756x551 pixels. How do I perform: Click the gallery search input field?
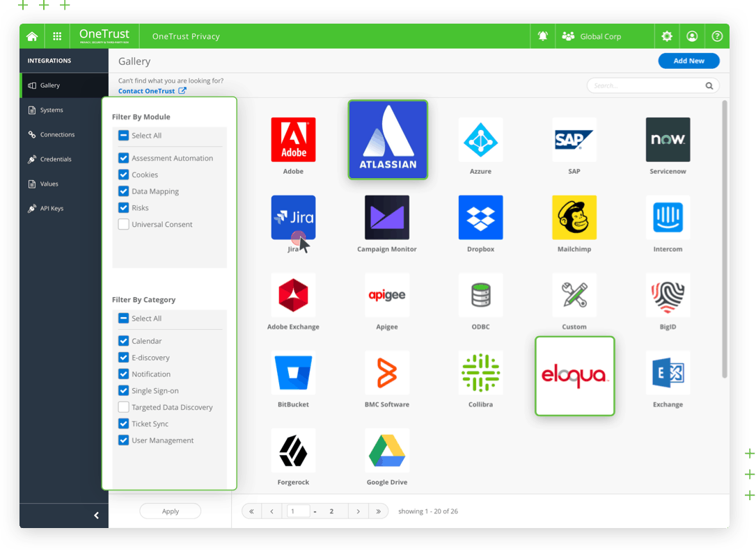click(x=653, y=86)
